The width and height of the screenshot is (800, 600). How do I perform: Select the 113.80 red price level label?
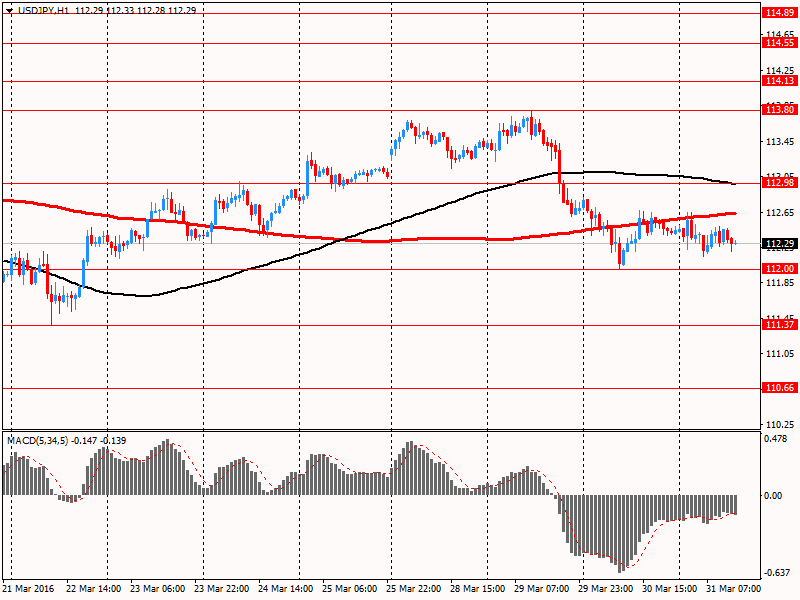(780, 110)
